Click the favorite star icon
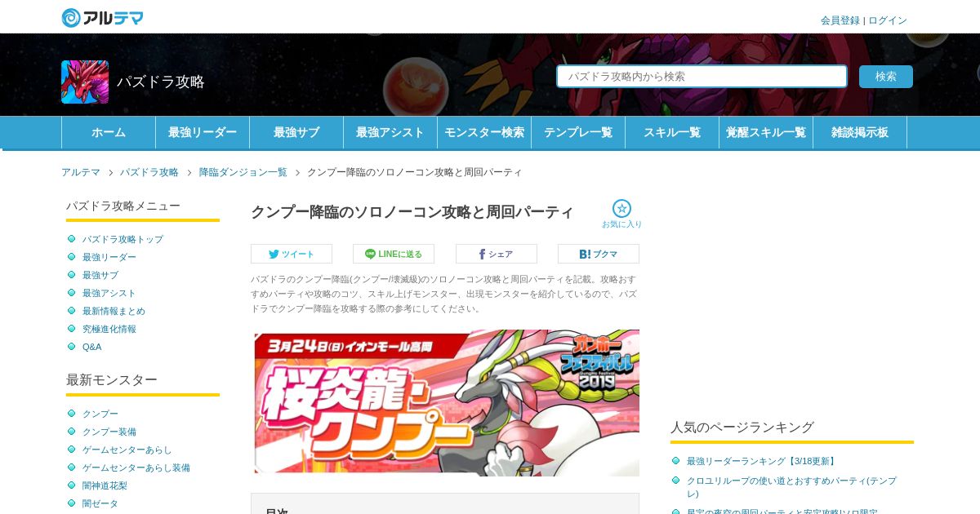The image size is (980, 514). [x=621, y=209]
